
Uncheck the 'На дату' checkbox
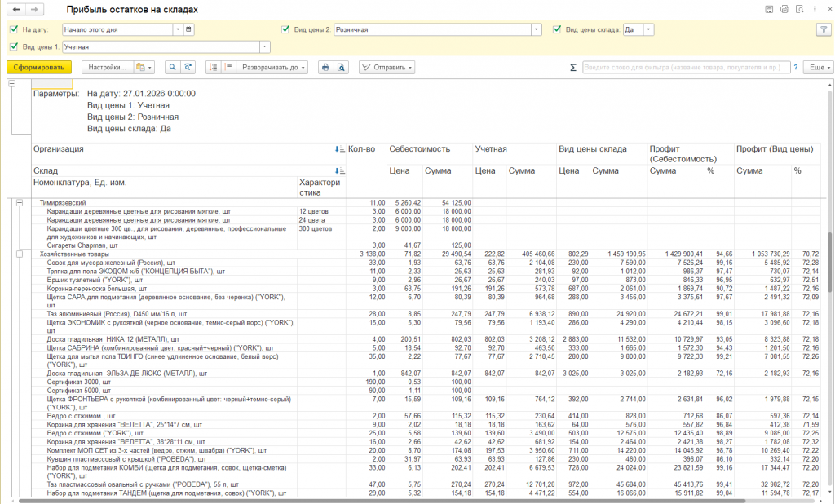[x=14, y=29]
